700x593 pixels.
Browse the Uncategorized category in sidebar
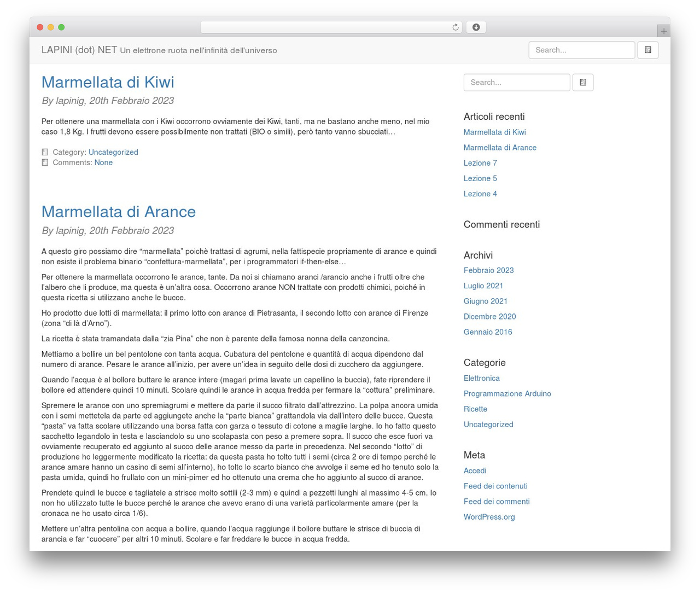tap(488, 424)
